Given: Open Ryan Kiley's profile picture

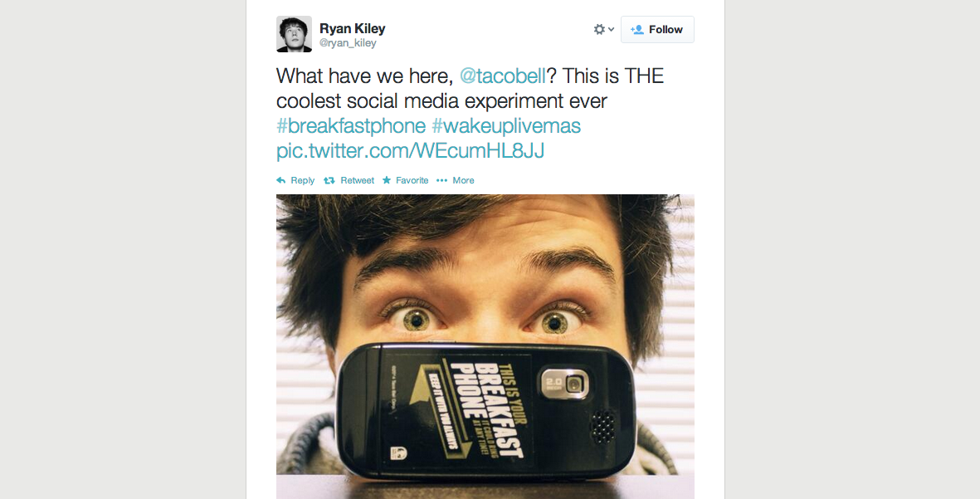Looking at the screenshot, I should [x=294, y=33].
